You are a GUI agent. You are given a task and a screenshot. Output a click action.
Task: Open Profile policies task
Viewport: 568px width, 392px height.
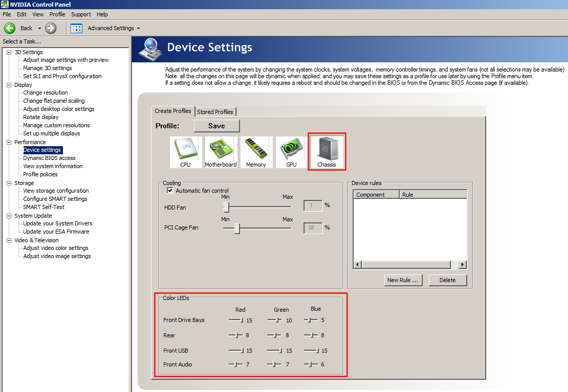point(40,174)
